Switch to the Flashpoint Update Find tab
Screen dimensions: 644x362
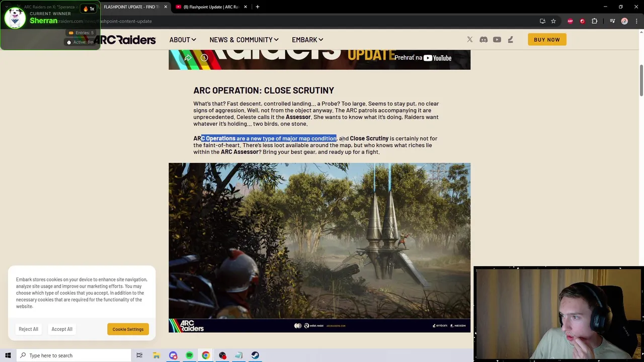(131, 7)
